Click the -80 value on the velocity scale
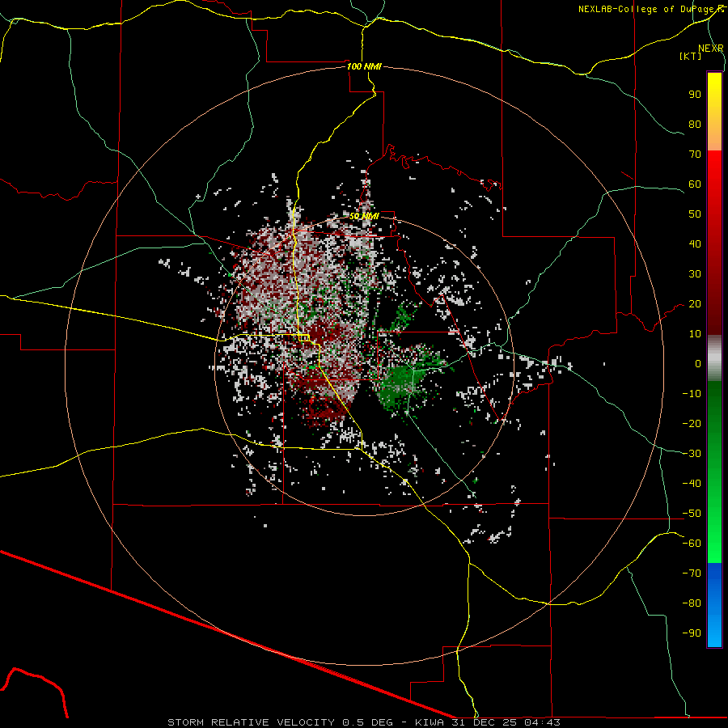Screen dimensions: 728x728 point(692,603)
